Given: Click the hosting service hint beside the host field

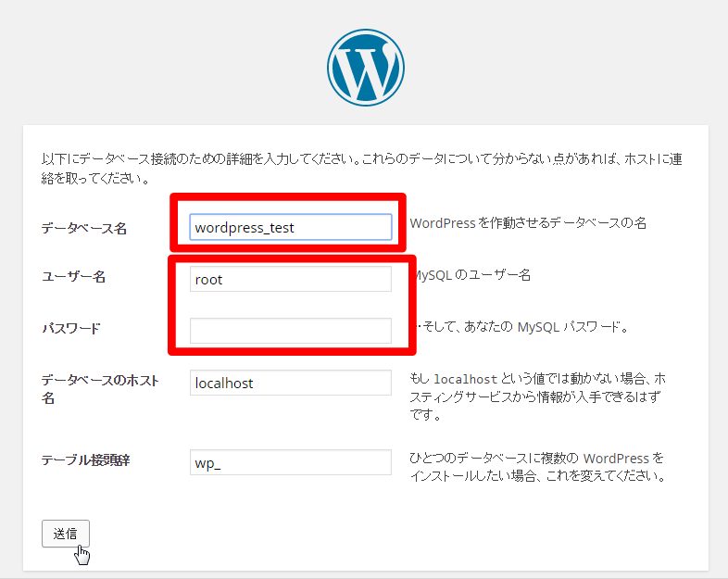Looking at the screenshot, I should click(x=537, y=398).
